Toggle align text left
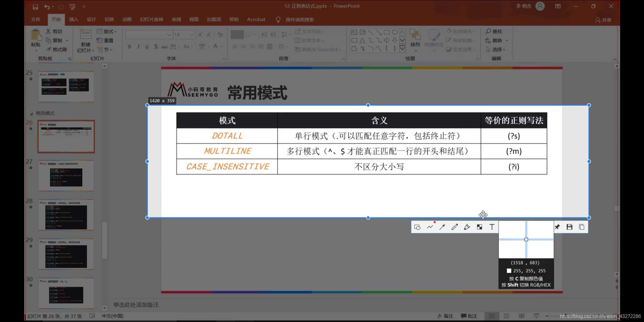Screen dimensions: 644x322 [x=235, y=47]
